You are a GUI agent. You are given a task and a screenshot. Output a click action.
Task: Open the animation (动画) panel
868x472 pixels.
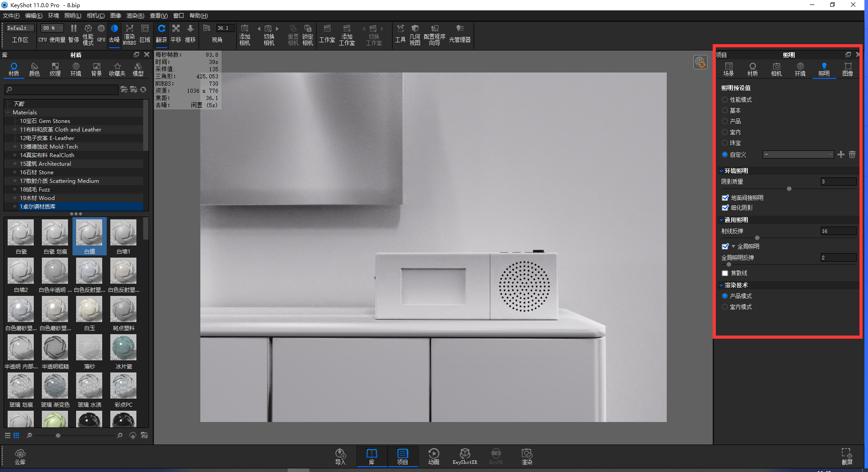click(x=434, y=456)
